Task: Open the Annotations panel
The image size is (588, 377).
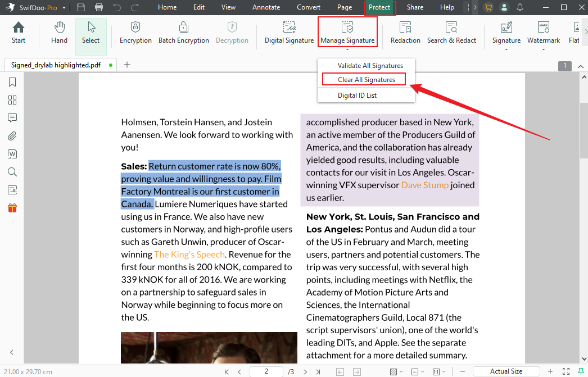Action: [x=11, y=117]
